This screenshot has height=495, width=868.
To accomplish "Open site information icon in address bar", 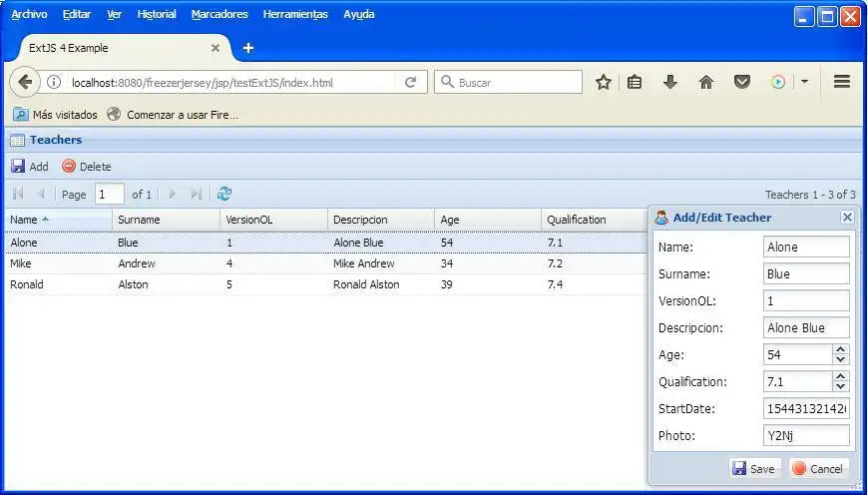I will pos(54,83).
